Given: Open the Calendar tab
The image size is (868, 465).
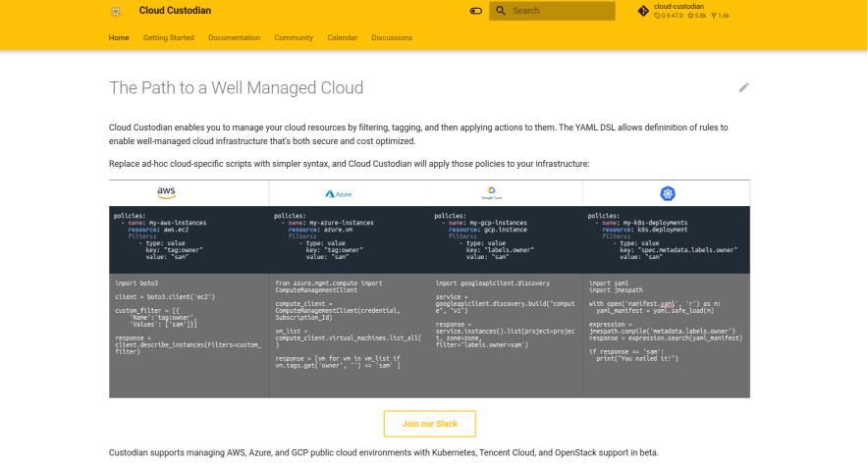Looking at the screenshot, I should (x=342, y=37).
